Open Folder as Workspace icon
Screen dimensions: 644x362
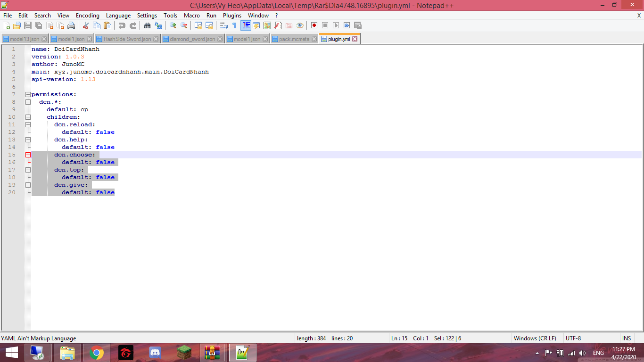tap(289, 25)
